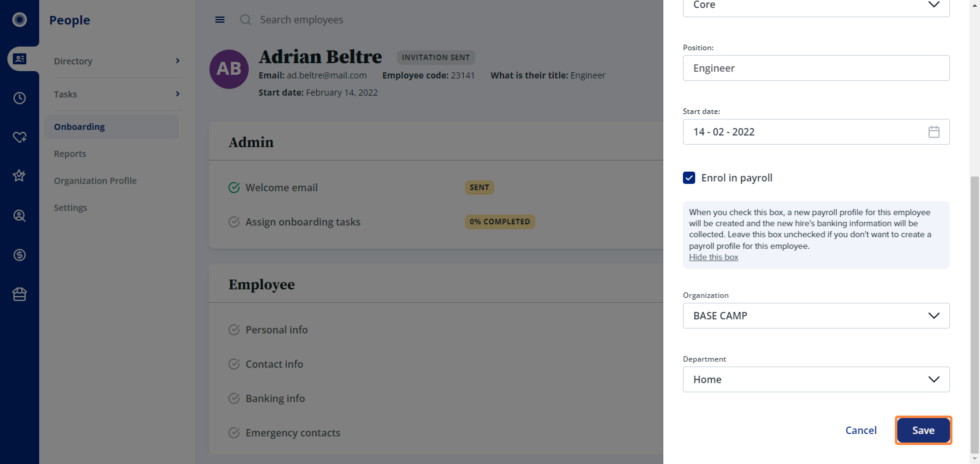Viewport: 980px width, 464px height.
Task: Open the Department Home dropdown
Action: [816, 379]
